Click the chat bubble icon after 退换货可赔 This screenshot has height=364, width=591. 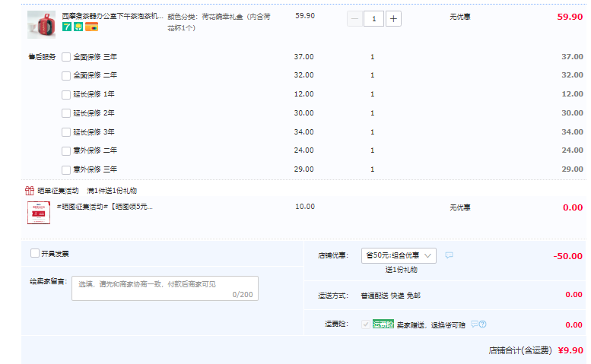(x=474, y=324)
